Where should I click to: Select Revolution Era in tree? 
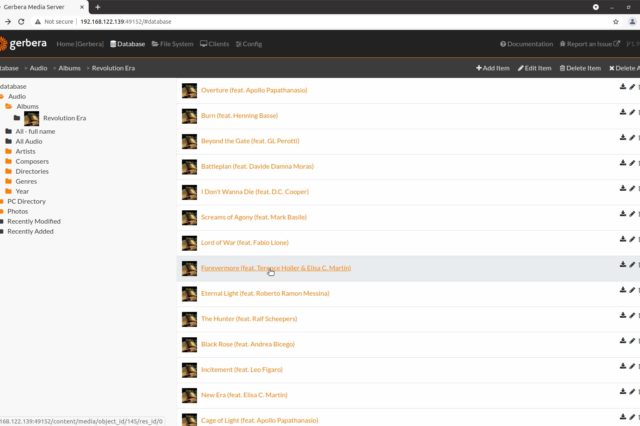(x=64, y=118)
